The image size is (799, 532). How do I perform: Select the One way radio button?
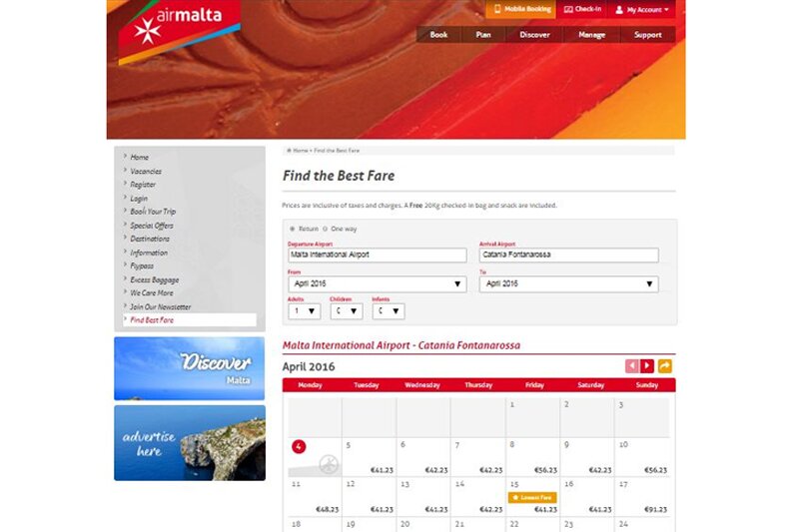coord(326,230)
